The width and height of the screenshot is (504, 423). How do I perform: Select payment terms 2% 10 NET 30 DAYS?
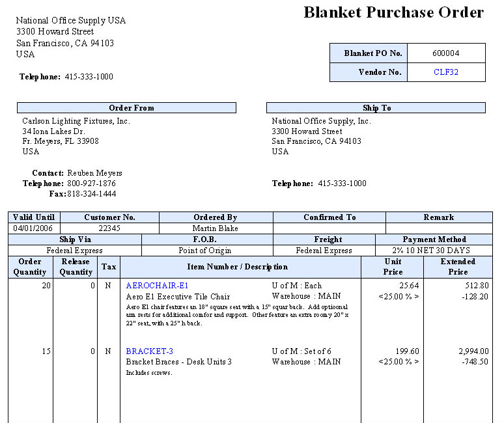click(434, 251)
